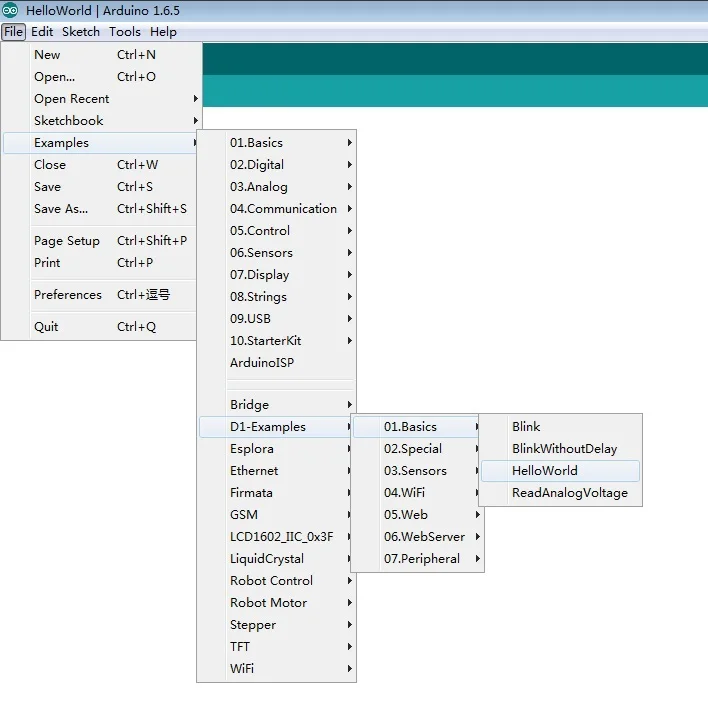Choose Print from the File menu

coord(100,262)
